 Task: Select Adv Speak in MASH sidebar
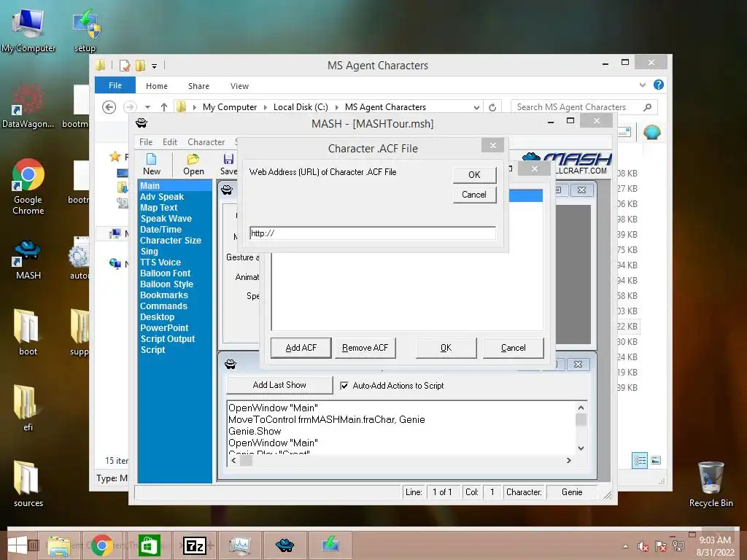pos(162,197)
